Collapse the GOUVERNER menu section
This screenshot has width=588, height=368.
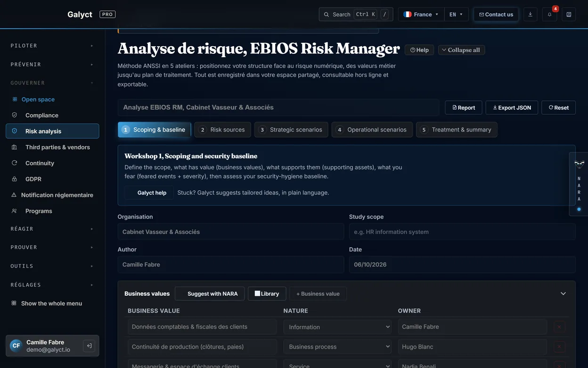tap(52, 83)
